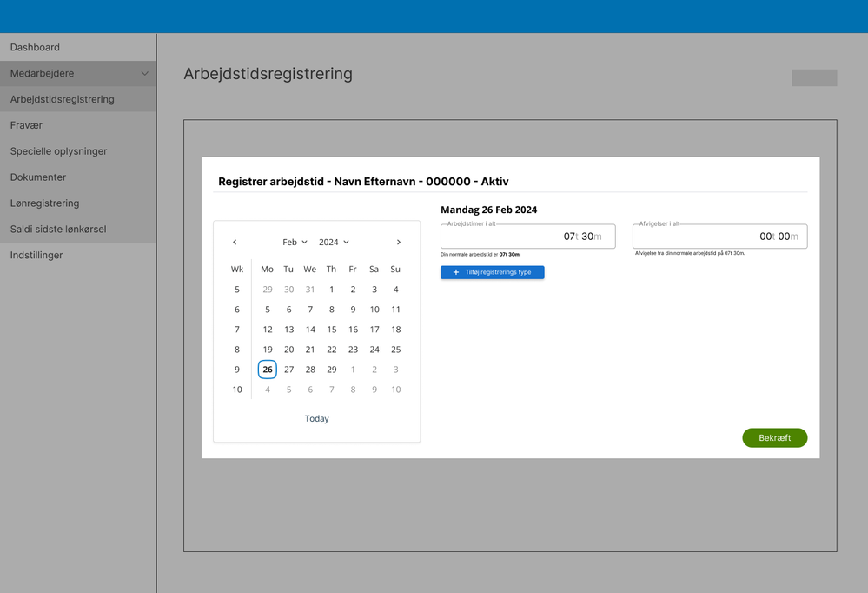Open Indstillinger in the sidebar

click(x=78, y=255)
